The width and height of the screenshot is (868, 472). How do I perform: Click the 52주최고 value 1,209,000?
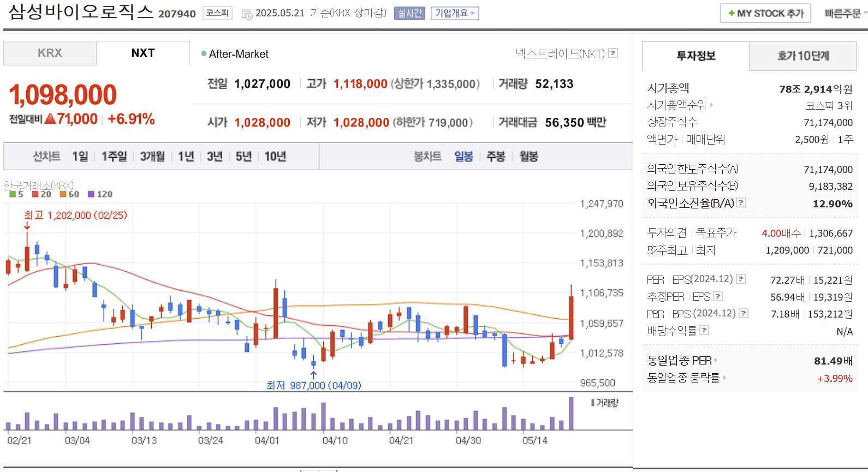(x=787, y=250)
